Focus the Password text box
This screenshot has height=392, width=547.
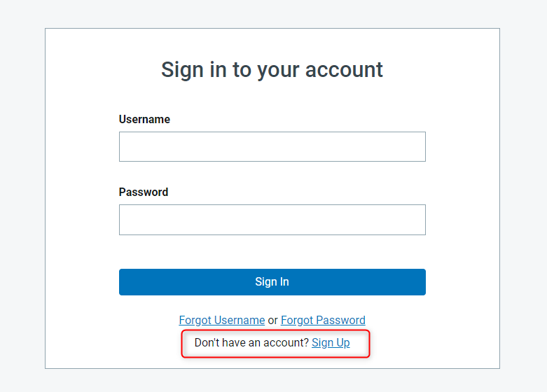272,220
